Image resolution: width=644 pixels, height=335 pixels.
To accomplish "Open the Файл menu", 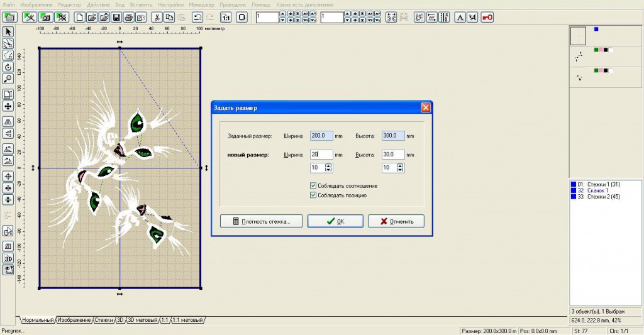I will pos(8,4).
